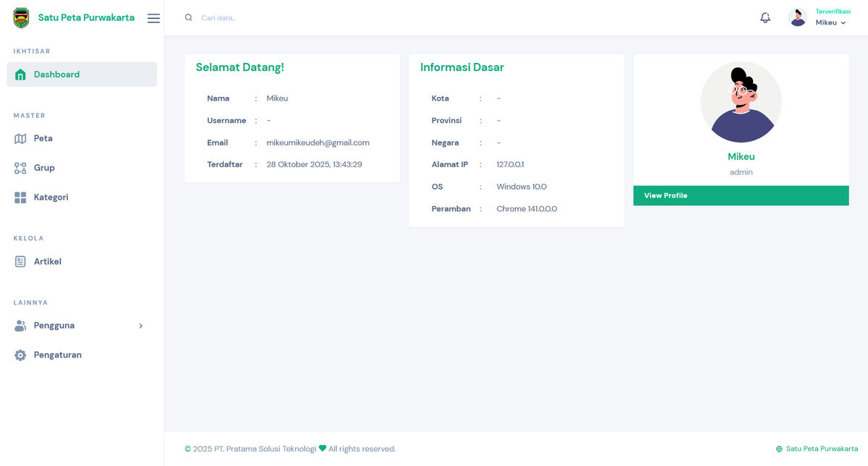Click the search magnifier icon
Image resolution: width=868 pixels, height=466 pixels.
(x=189, y=17)
